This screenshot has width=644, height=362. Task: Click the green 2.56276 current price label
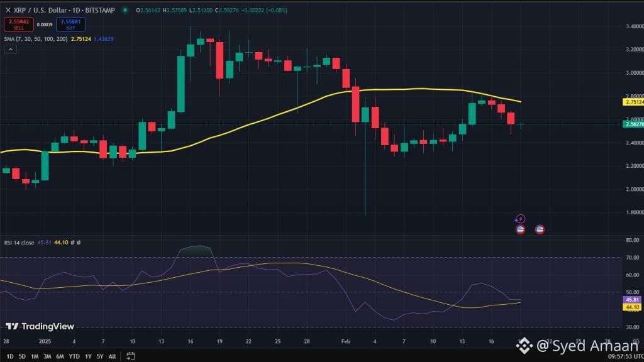(633, 124)
